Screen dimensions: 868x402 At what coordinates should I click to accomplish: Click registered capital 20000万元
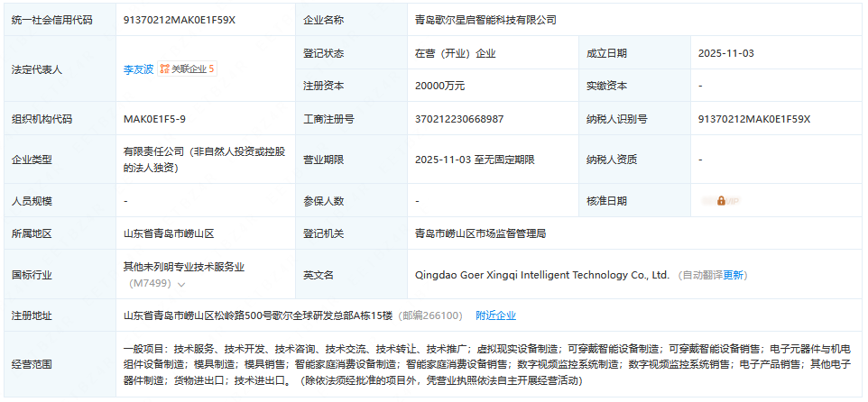tap(439, 86)
